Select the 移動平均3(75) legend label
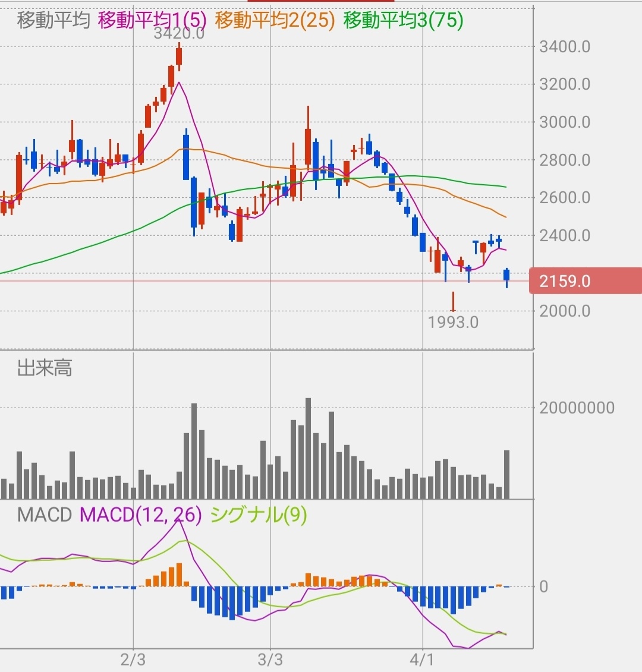Viewport: 642px width, 672px height. tap(404, 20)
